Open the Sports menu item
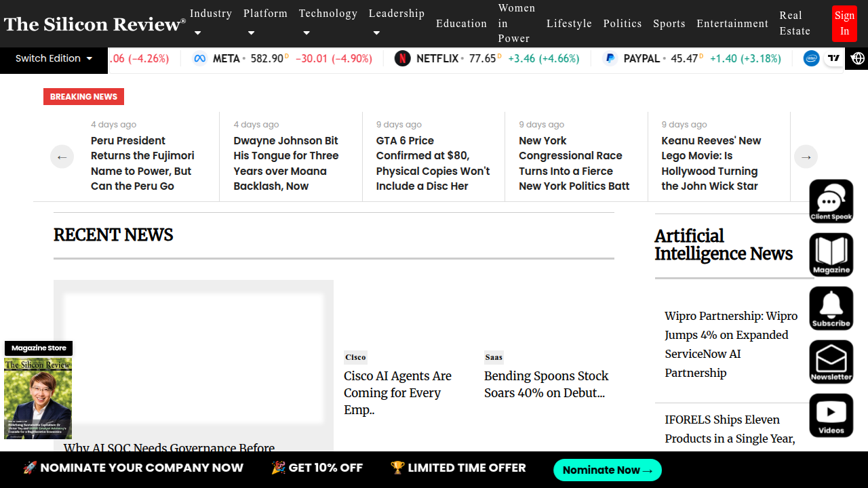Screen dimensions: 868x488 [x=669, y=24]
